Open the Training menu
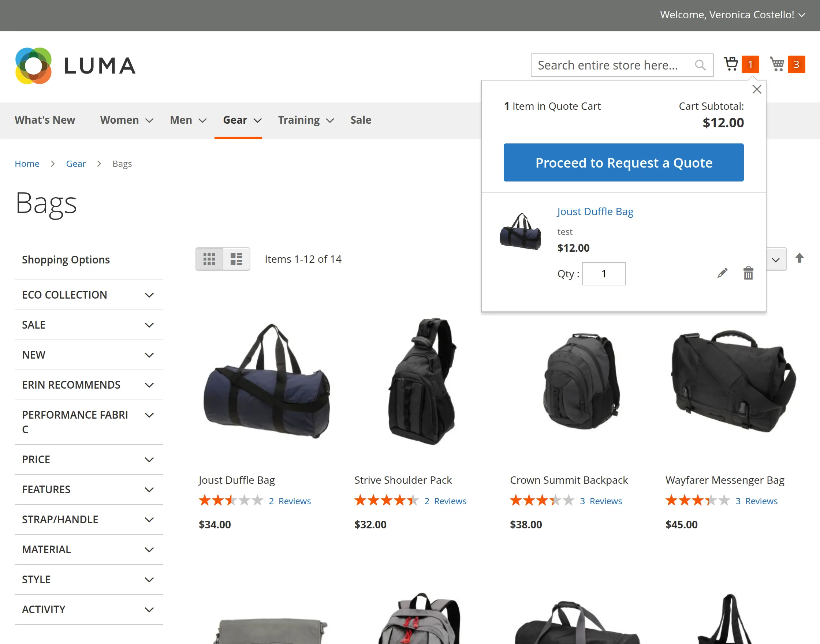Image resolution: width=820 pixels, height=644 pixels. point(306,120)
